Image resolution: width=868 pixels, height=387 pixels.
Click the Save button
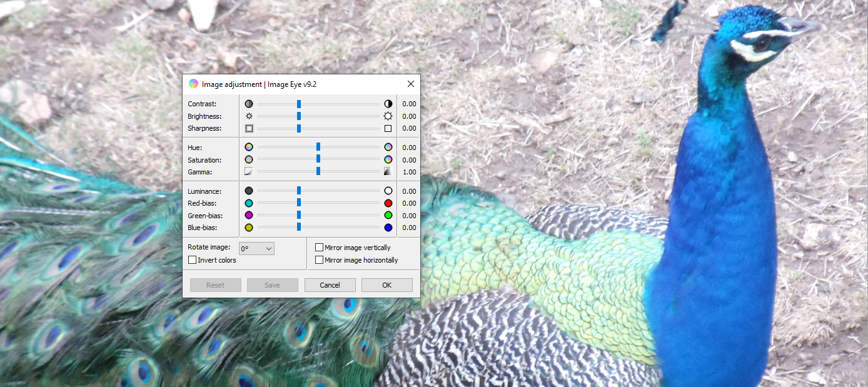click(272, 285)
